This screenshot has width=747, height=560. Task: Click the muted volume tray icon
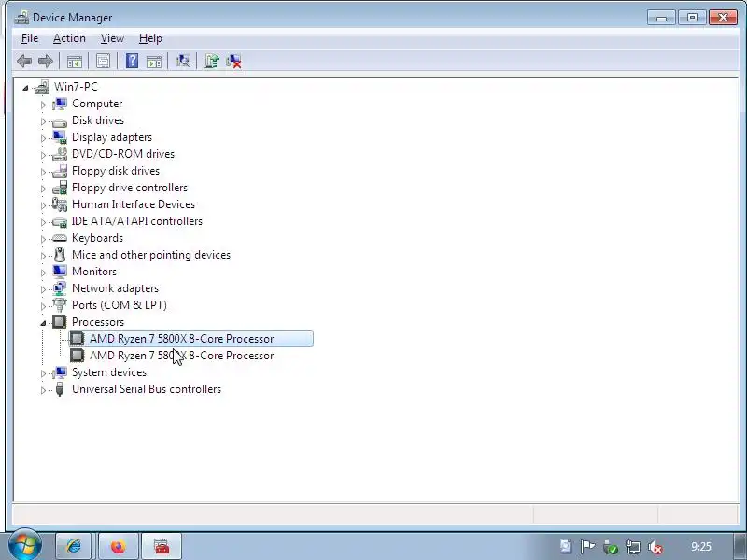click(655, 547)
